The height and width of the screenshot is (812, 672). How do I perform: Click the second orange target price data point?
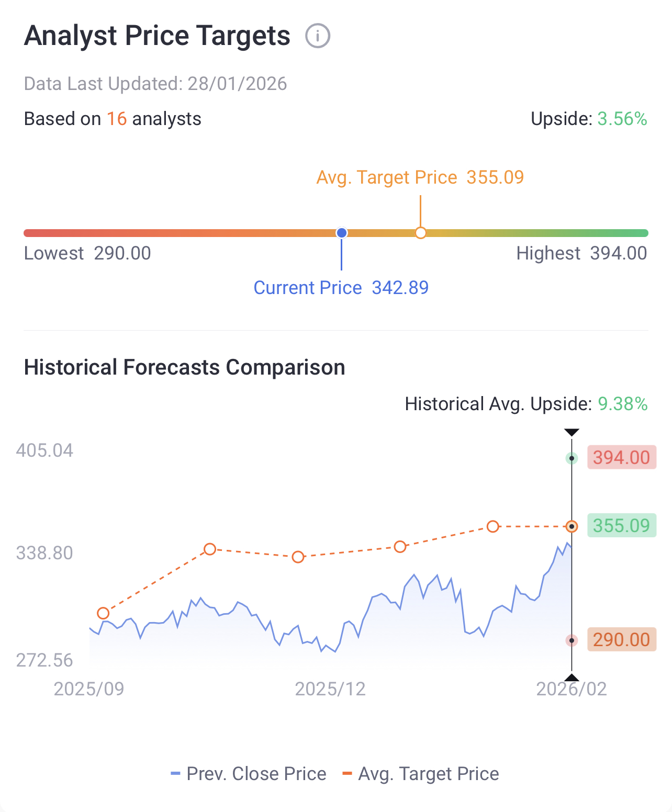coord(210,549)
